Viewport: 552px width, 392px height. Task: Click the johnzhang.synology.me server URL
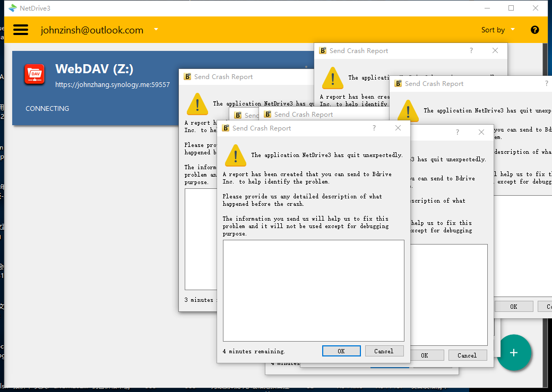(x=113, y=84)
